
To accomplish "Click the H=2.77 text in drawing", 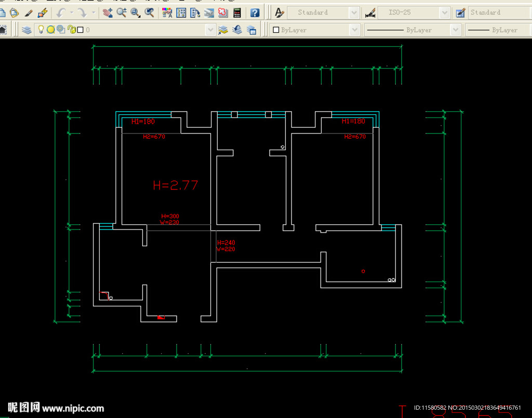I will 175,185.
